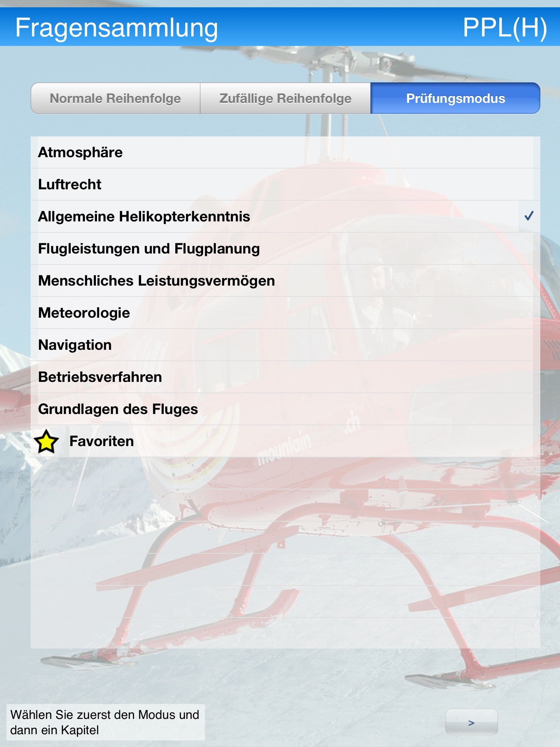Click the yellow Favoriten star icon

point(46,441)
